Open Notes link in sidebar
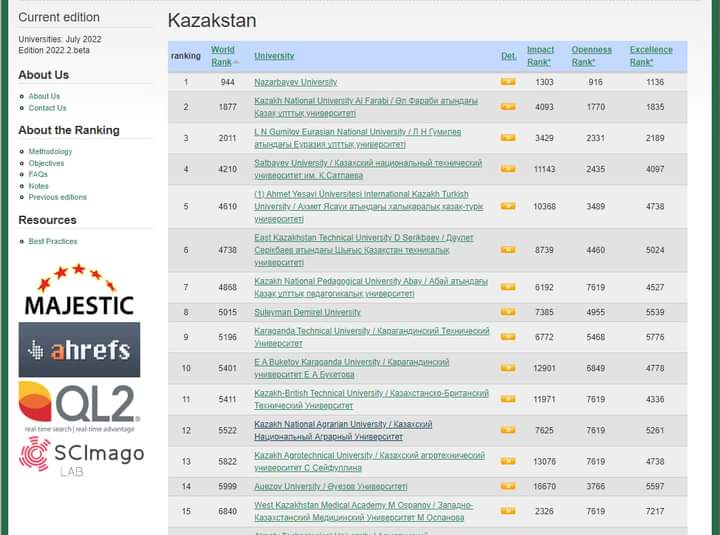Viewport: 720px width, 535px height. click(39, 186)
